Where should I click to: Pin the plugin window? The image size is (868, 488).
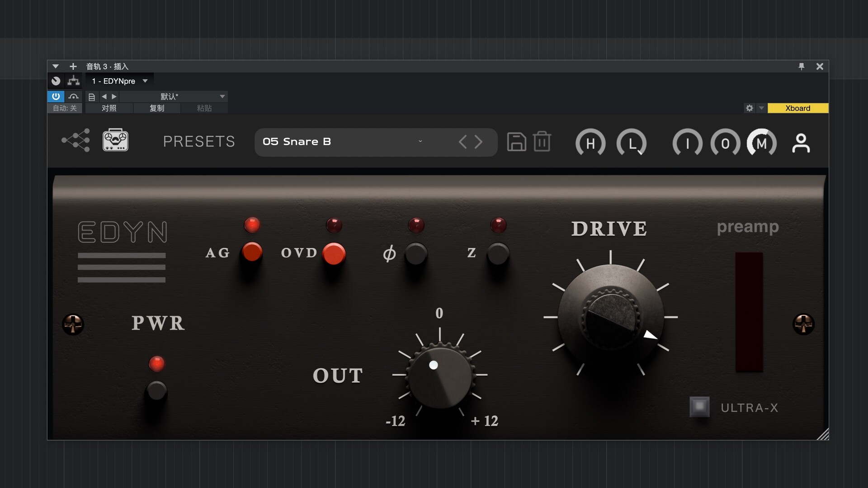pos(801,66)
